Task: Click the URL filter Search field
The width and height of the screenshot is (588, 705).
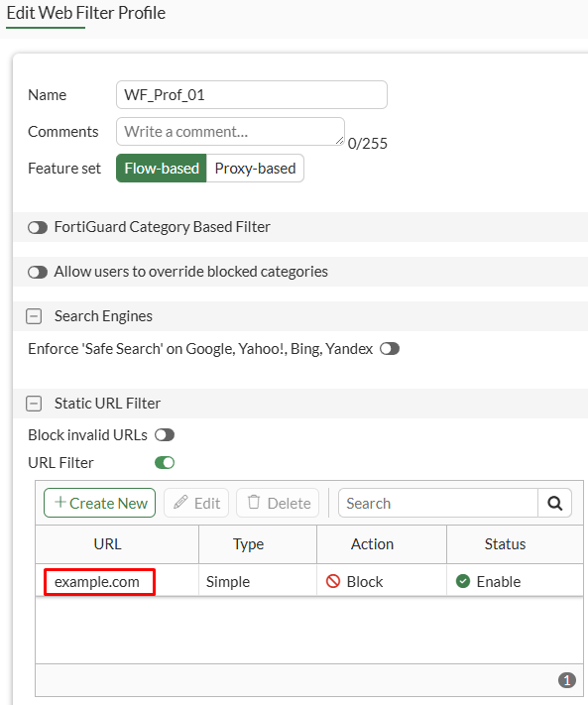Action: point(438,503)
